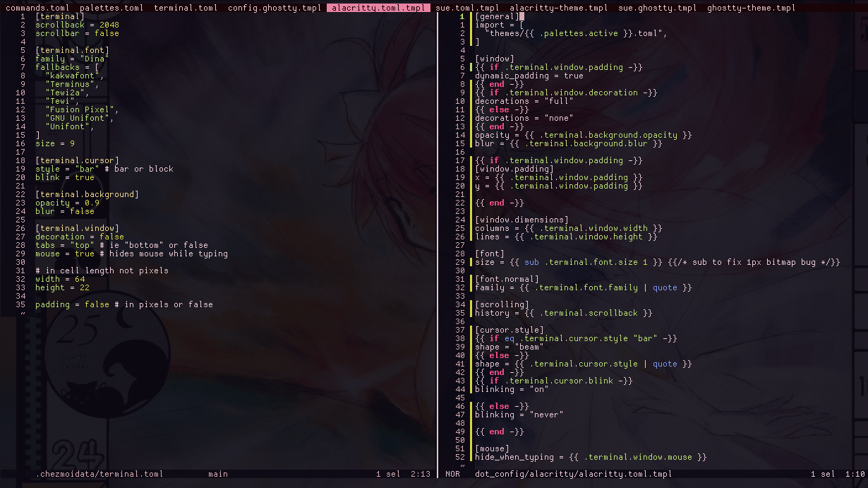Click the themes palettes.active import string
The image size is (868, 488).
(x=576, y=33)
